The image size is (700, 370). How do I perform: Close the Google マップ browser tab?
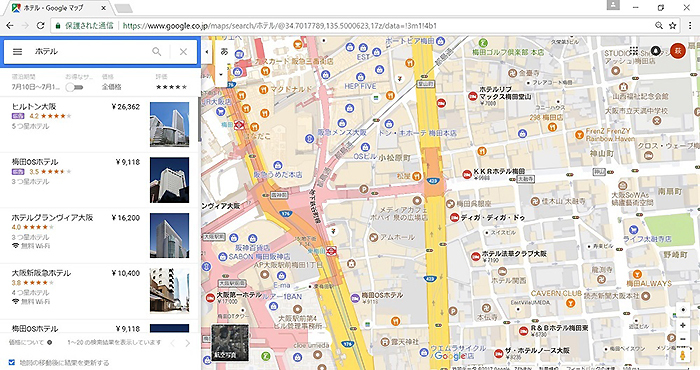pos(104,8)
